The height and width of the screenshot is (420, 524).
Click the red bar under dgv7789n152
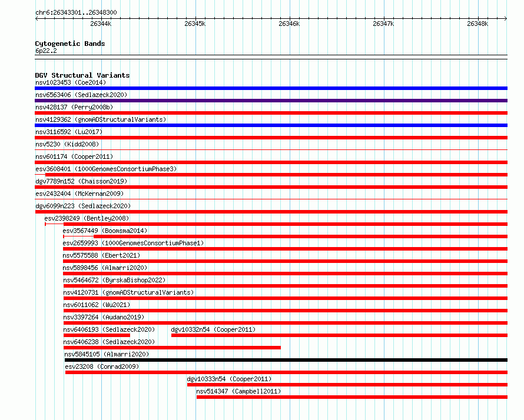click(271, 187)
